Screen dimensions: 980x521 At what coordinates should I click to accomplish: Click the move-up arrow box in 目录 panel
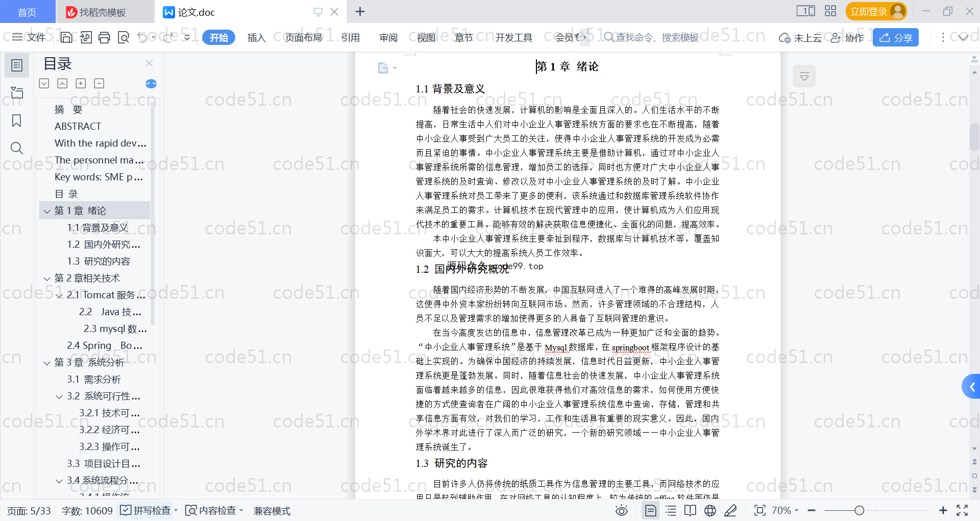62,83
